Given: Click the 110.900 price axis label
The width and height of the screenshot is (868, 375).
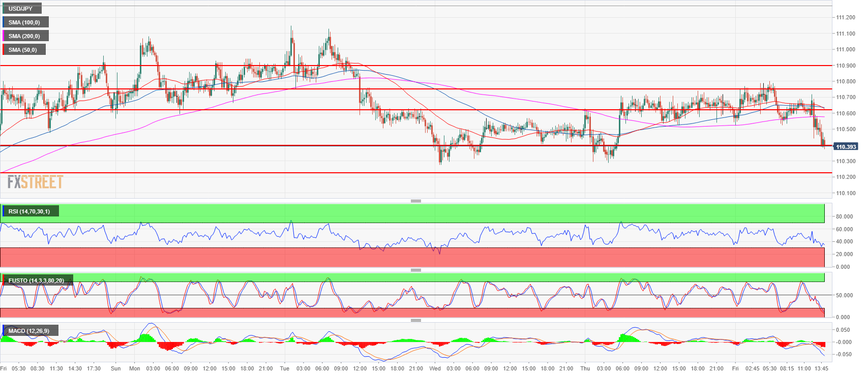Looking at the screenshot, I should click(x=845, y=66).
